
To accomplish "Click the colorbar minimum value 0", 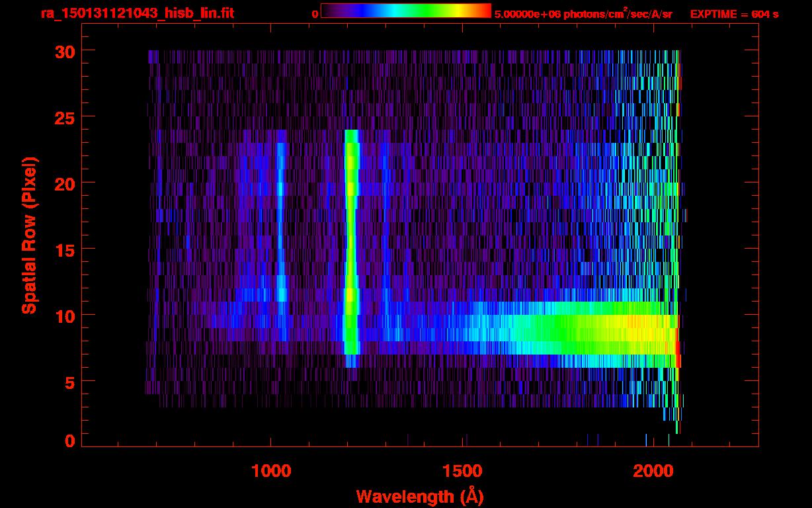I will click(x=315, y=14).
